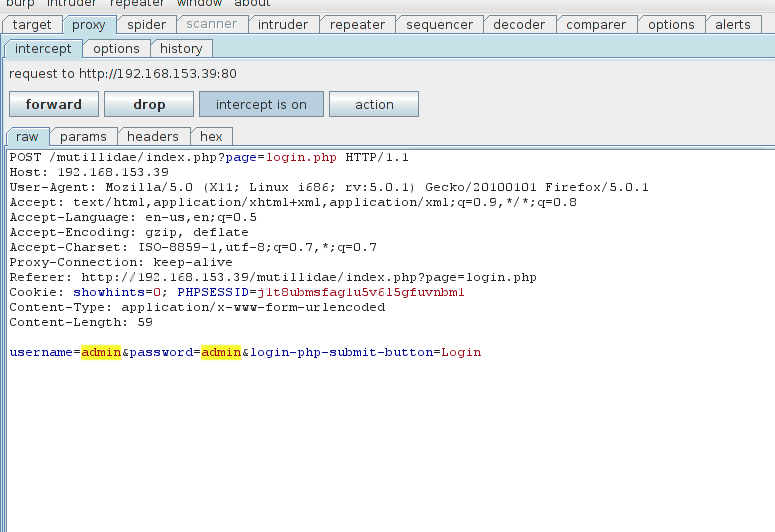
Task: Forward the intercepted request
Action: pos(54,104)
